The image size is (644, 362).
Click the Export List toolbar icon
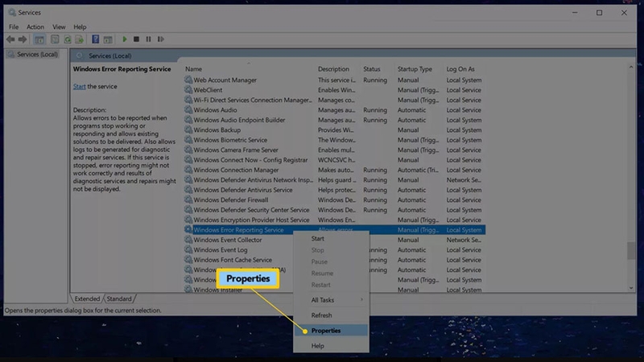[79, 39]
